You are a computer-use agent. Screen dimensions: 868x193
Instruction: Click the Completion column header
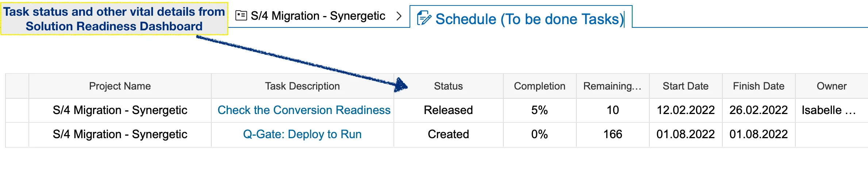(539, 86)
